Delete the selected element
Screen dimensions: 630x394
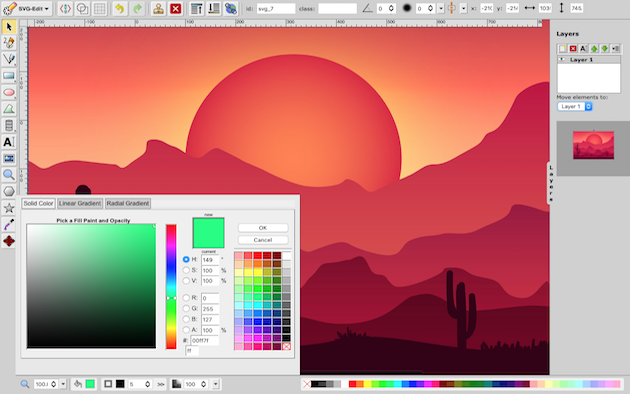(176, 8)
